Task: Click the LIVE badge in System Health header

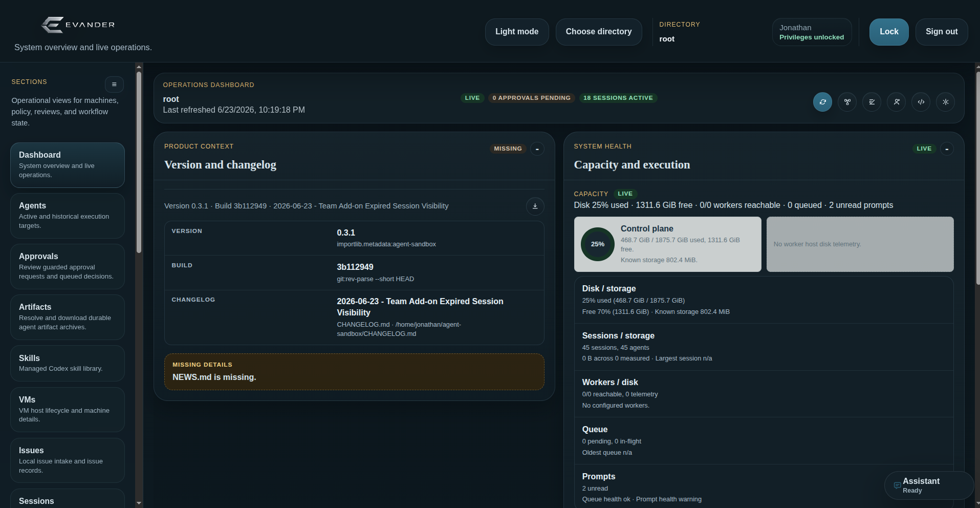Action: (x=924, y=149)
